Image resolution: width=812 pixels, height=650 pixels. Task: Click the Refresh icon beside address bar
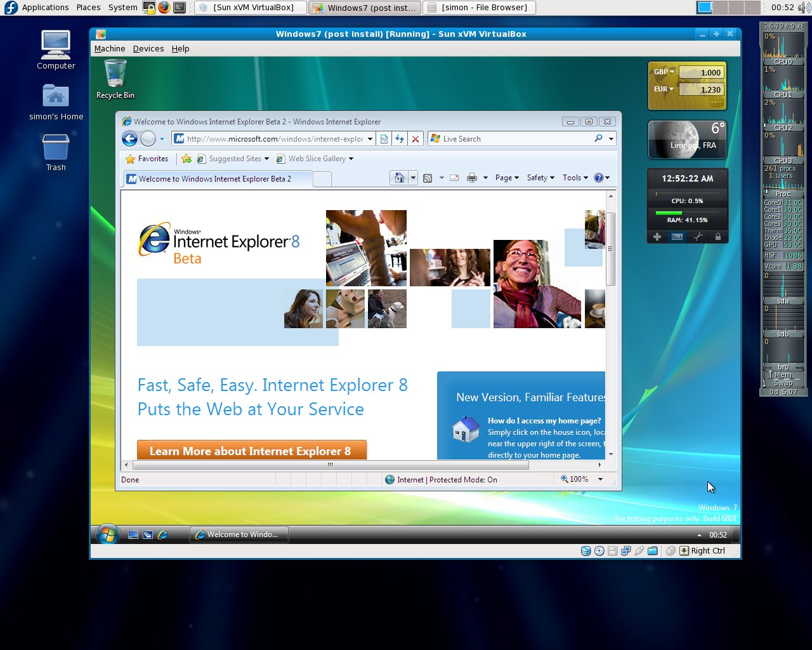[x=400, y=139]
